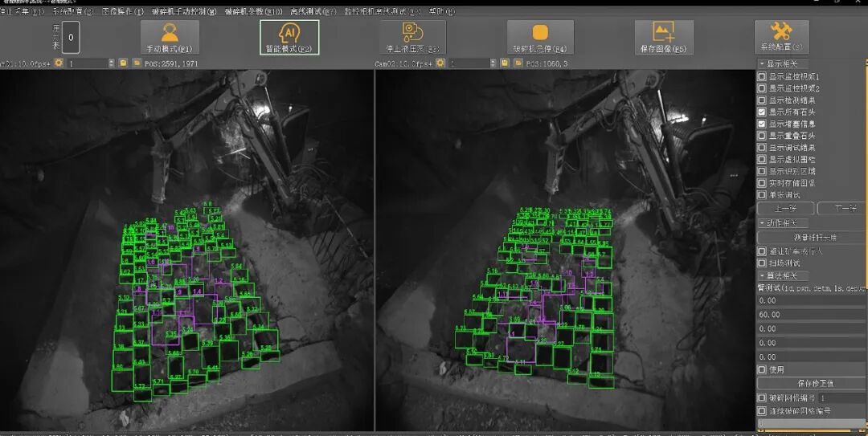Click the left Cam01 camera view
868x436 pixels.
[186, 250]
